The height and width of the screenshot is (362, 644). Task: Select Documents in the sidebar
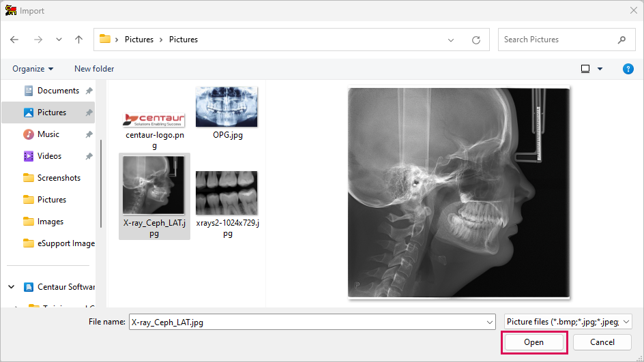(58, 90)
